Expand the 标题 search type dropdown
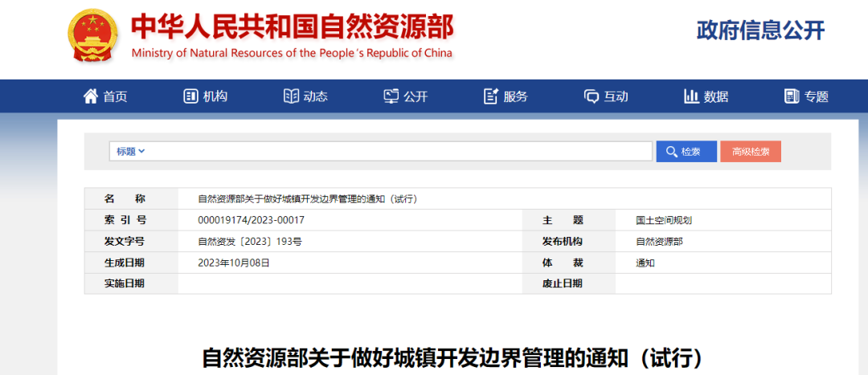 (x=130, y=151)
